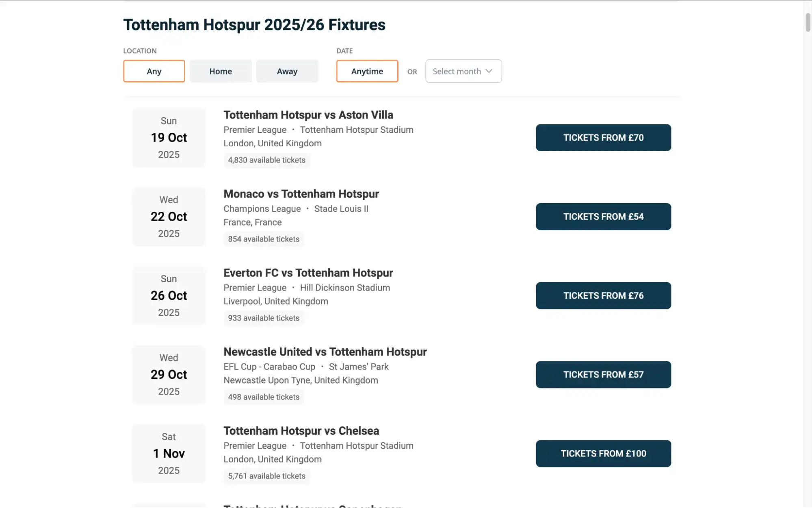
Task: Open Tottenham Hotspur vs Aston Villa fixture
Action: coord(308,115)
